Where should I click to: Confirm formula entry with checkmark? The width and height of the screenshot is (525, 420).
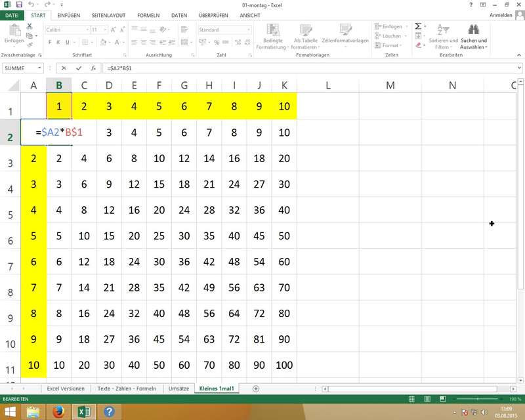(79, 68)
